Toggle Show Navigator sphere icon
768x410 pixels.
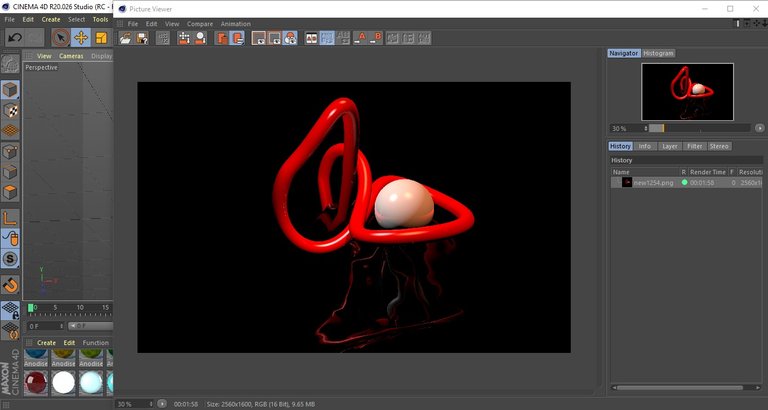coord(290,38)
